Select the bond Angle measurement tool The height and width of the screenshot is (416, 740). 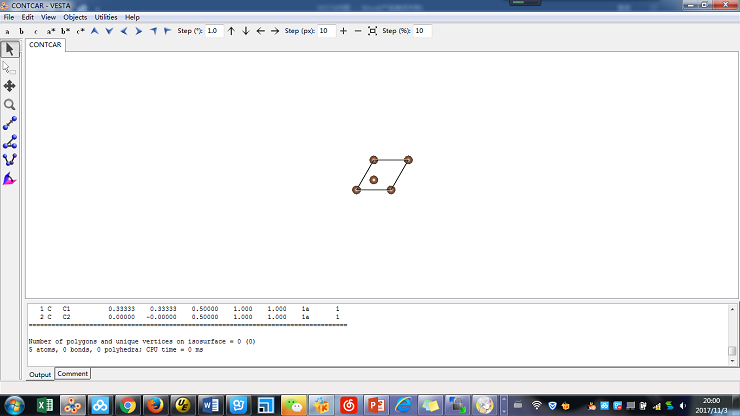coord(10,141)
